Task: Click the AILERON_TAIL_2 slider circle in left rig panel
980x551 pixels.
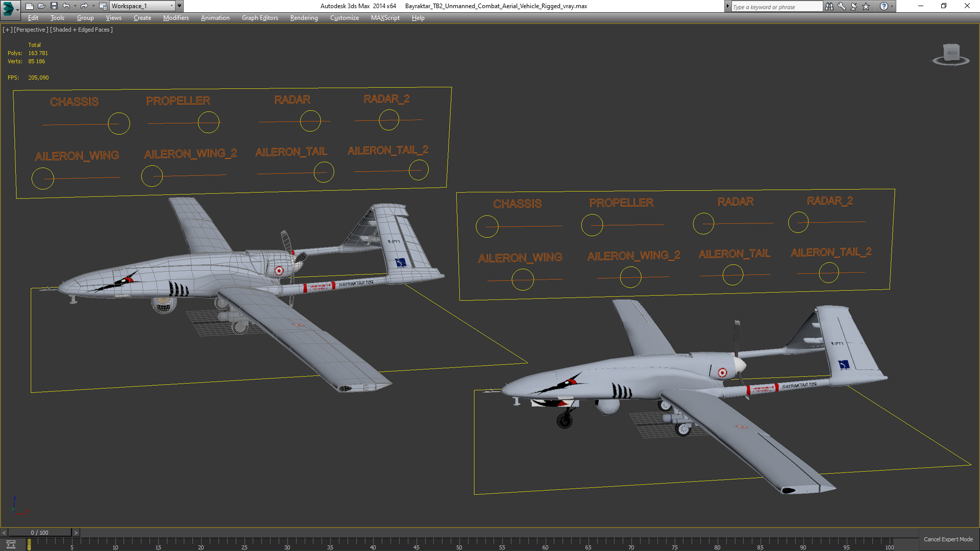Action: (419, 170)
